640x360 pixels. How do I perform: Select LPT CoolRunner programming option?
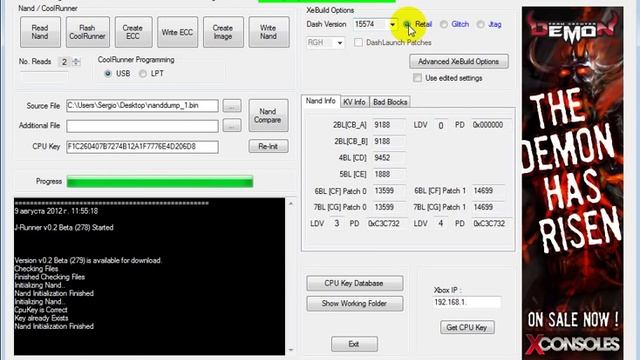click(x=142, y=74)
